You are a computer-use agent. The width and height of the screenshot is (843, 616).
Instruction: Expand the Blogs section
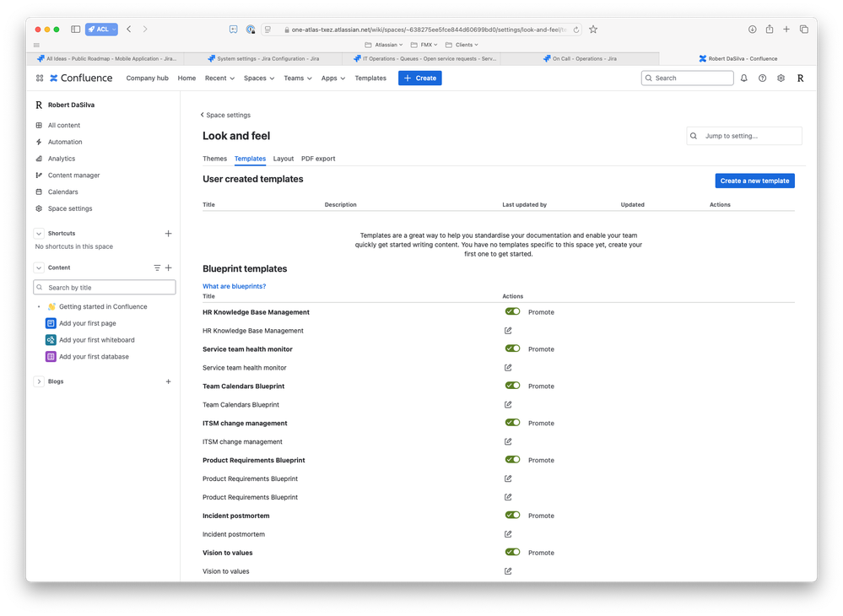pos(39,381)
